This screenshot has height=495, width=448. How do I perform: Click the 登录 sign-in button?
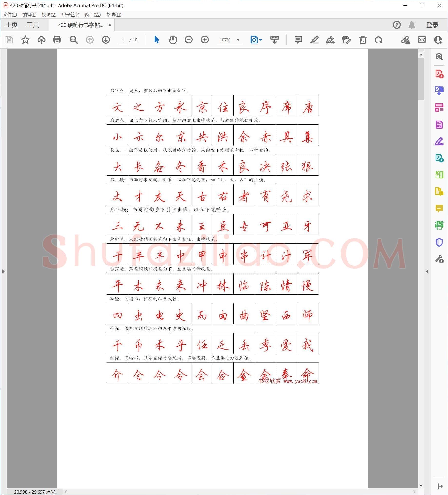tap(432, 25)
